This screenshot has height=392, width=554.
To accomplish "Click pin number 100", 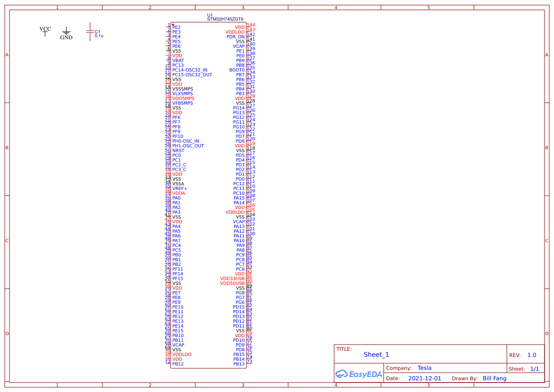I will pyautogui.click(x=251, y=234).
